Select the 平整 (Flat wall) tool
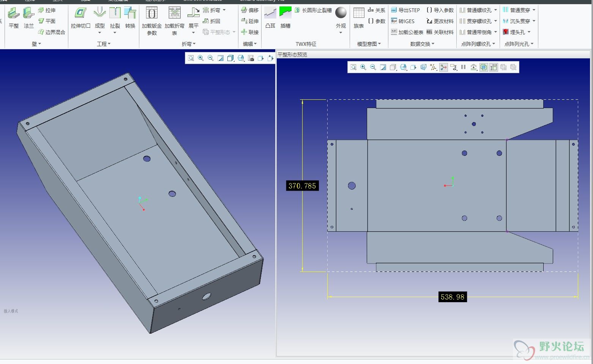Screen dimensions: 593x364 point(14,18)
